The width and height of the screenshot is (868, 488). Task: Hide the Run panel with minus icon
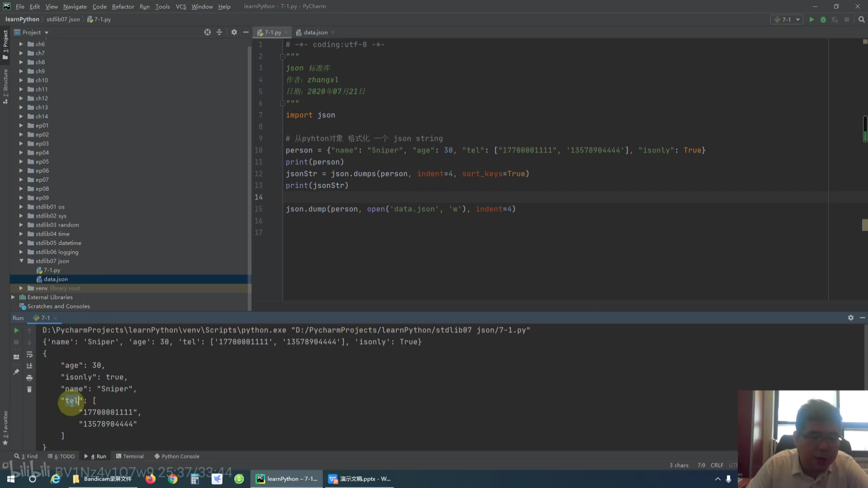pos(862,318)
